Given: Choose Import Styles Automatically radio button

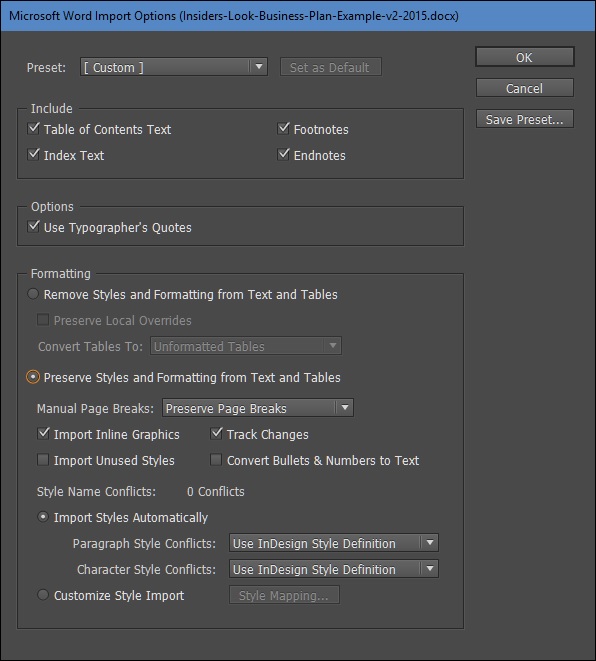Looking at the screenshot, I should pos(43,516).
